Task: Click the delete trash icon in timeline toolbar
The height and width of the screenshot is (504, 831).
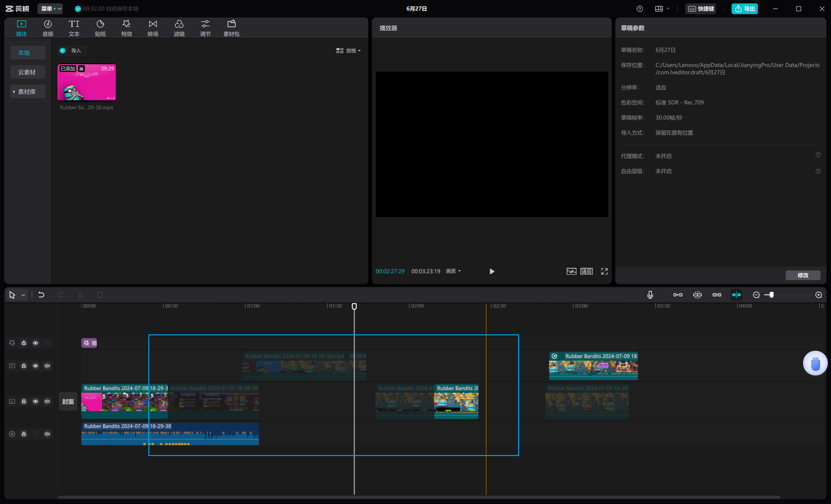Action: tap(100, 295)
